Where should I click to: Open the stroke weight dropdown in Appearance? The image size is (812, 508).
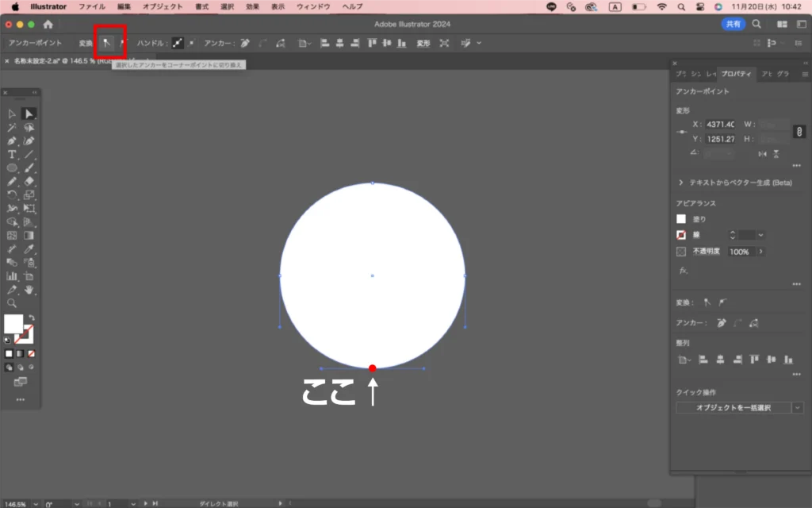[x=761, y=235]
